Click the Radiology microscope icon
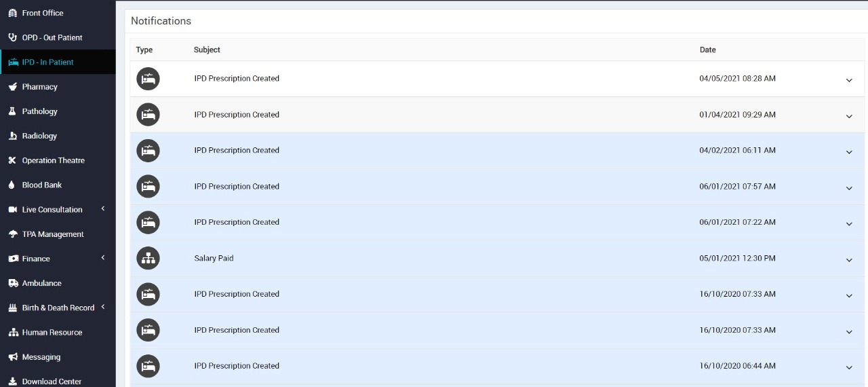Screen dimensions: 868x387 coord(12,136)
